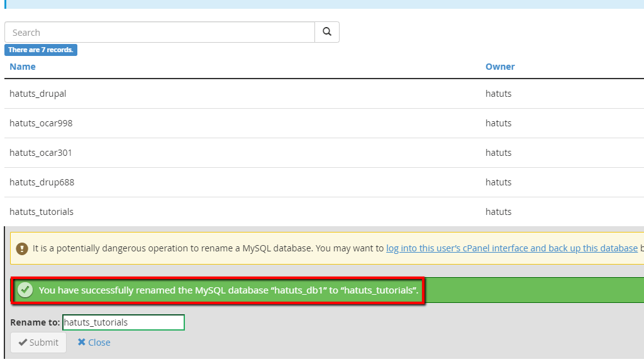Click owner hatuts for hatuts_ocar301
The image size is (644, 362).
[x=498, y=153]
